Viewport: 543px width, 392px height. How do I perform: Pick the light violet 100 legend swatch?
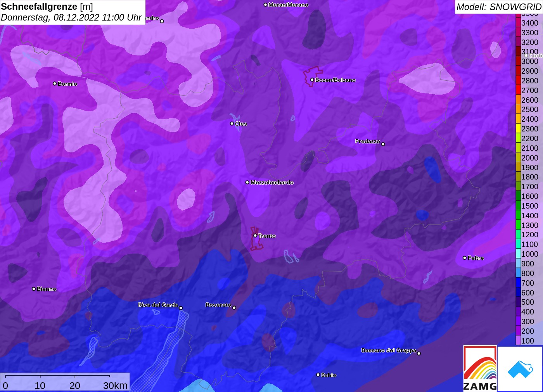click(x=518, y=340)
